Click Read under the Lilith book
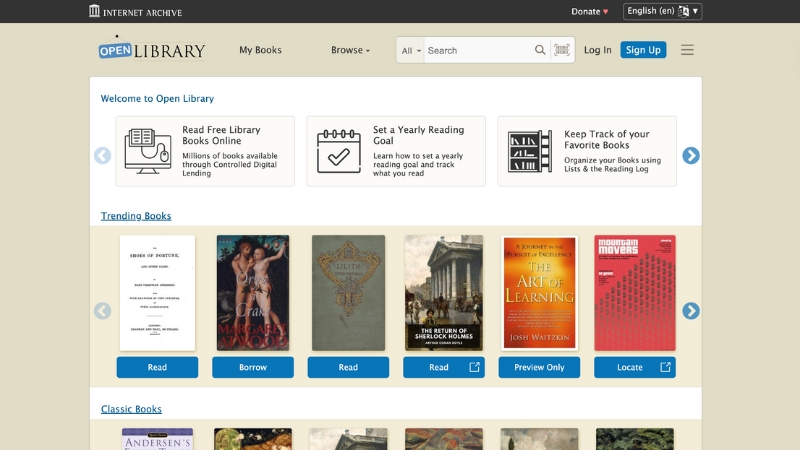800x450 pixels. tap(348, 367)
